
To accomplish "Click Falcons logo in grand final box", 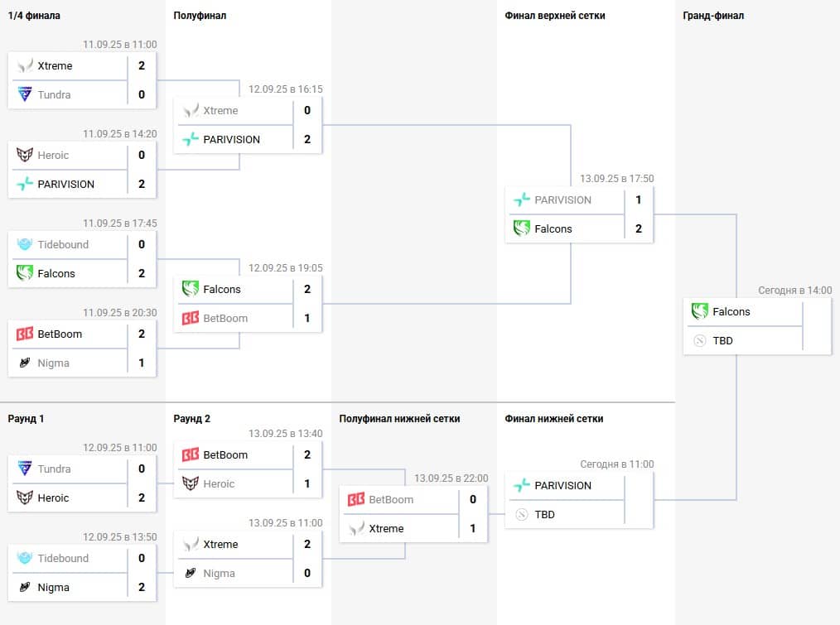I will click(700, 312).
